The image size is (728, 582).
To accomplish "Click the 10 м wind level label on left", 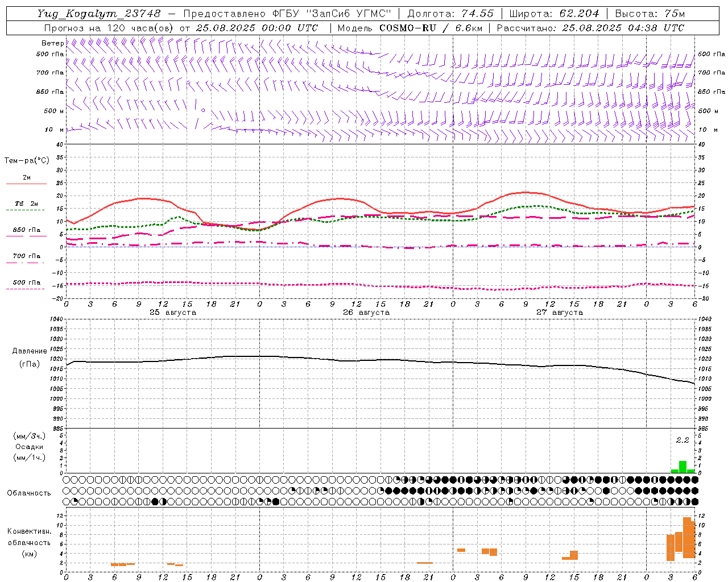I will tap(54, 130).
